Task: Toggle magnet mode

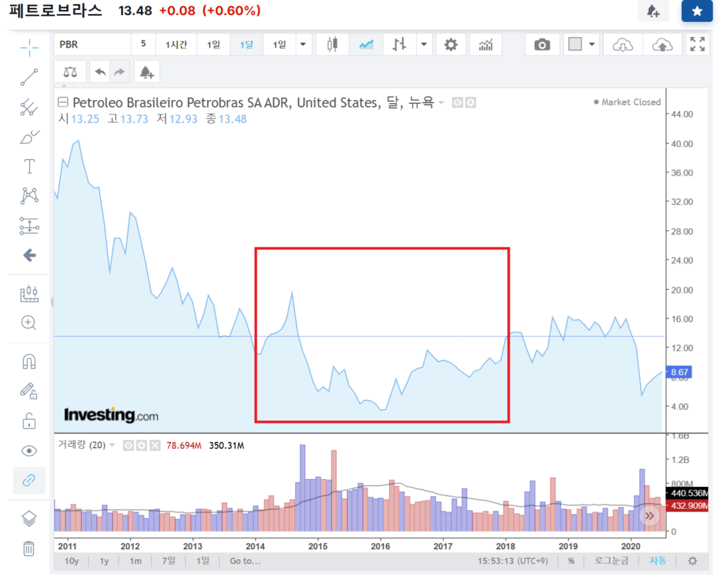Action: click(28, 362)
